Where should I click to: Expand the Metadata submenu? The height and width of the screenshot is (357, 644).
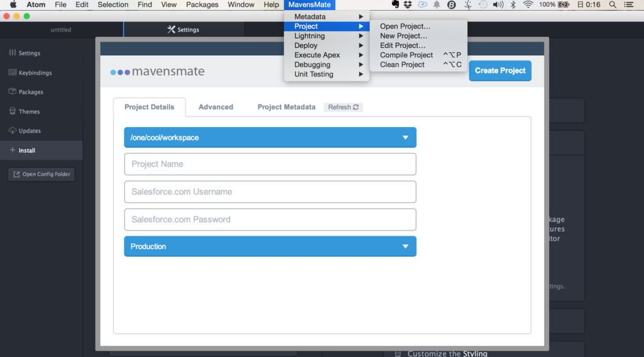pyautogui.click(x=326, y=16)
